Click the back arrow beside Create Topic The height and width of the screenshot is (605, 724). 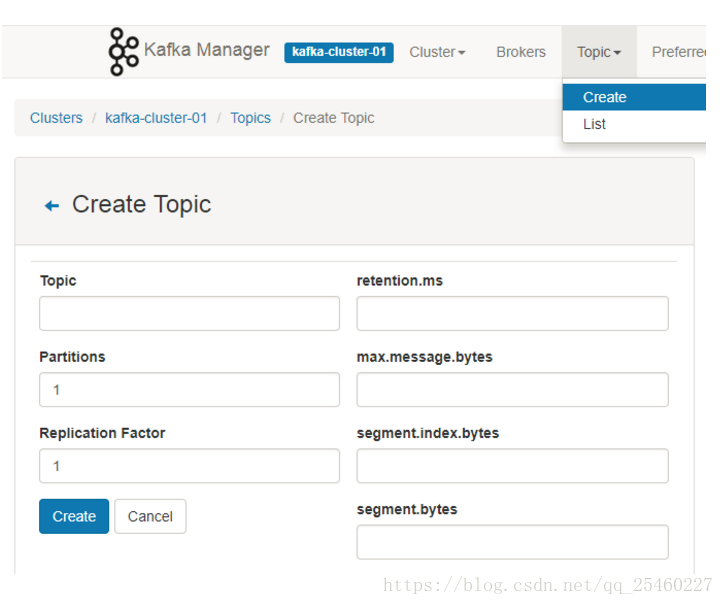(52, 206)
